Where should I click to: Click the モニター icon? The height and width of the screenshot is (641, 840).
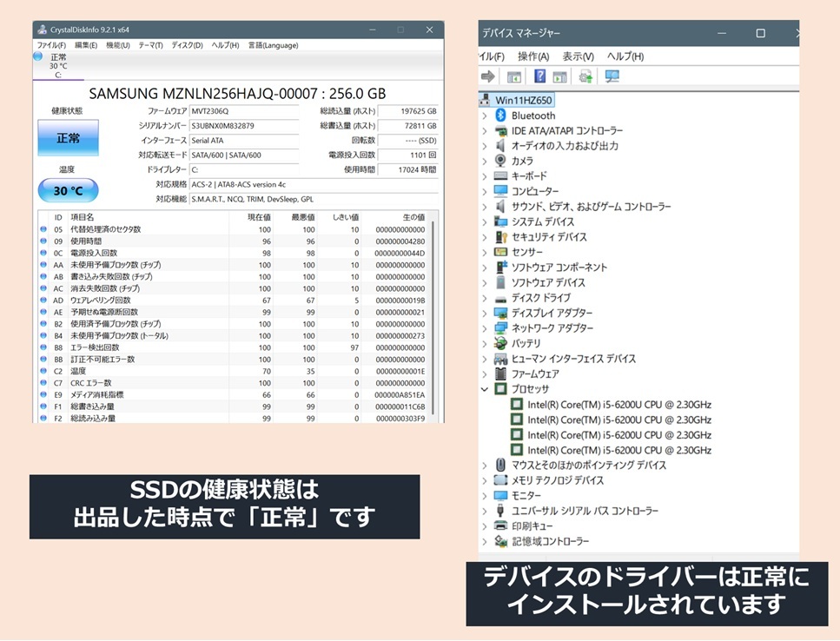[500, 495]
